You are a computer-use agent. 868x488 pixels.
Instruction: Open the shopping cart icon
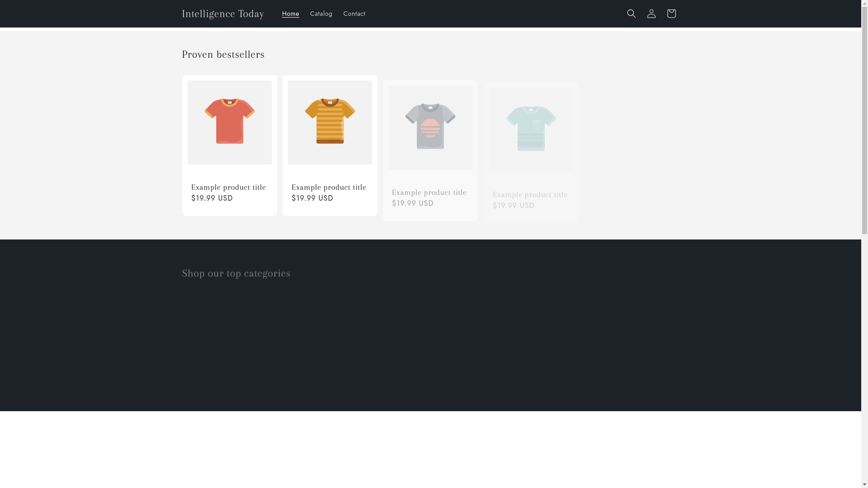pos(671,14)
